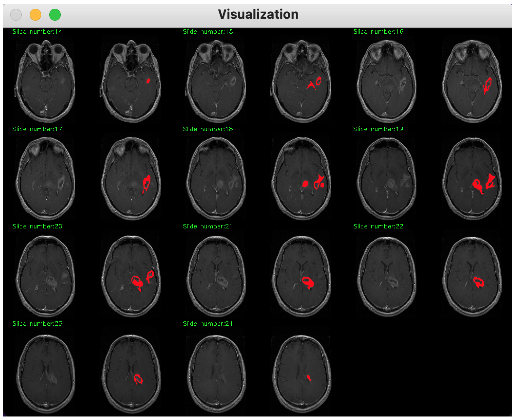Open the original scan for slide 16
The height and width of the screenshot is (420, 515).
click(387, 81)
